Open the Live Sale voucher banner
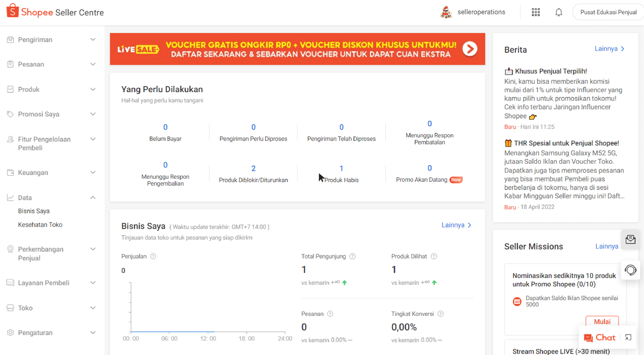The width and height of the screenshot is (644, 355). click(x=298, y=49)
